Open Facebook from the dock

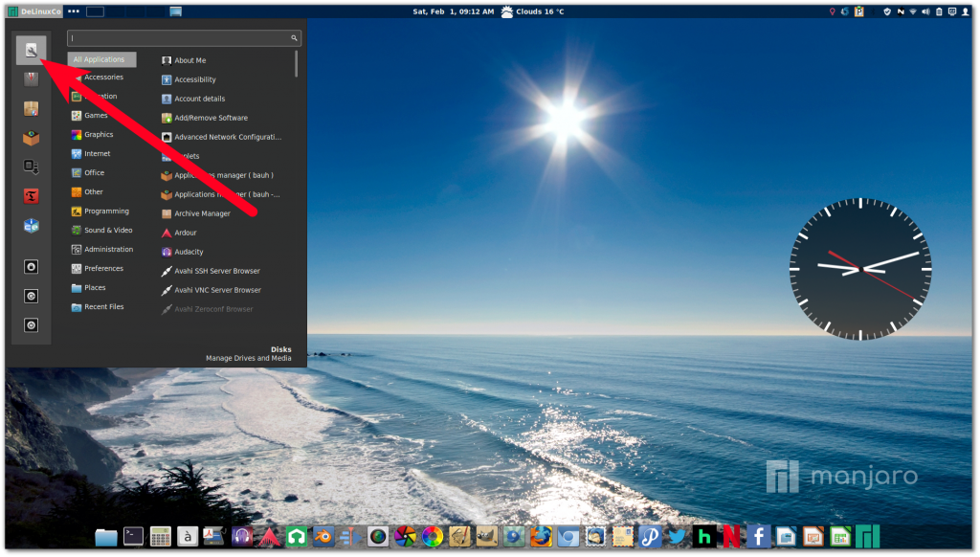(x=759, y=536)
